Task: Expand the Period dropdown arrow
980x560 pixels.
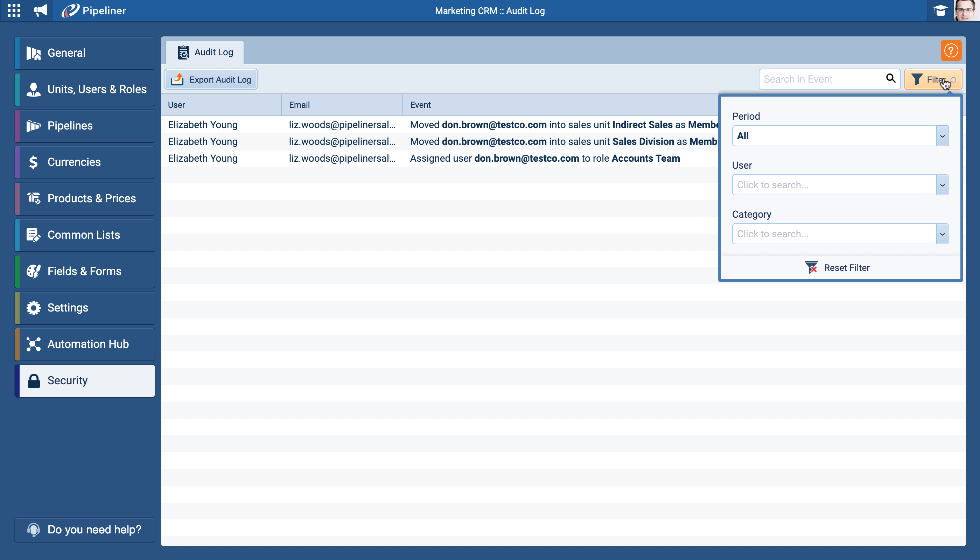Action: [x=942, y=136]
